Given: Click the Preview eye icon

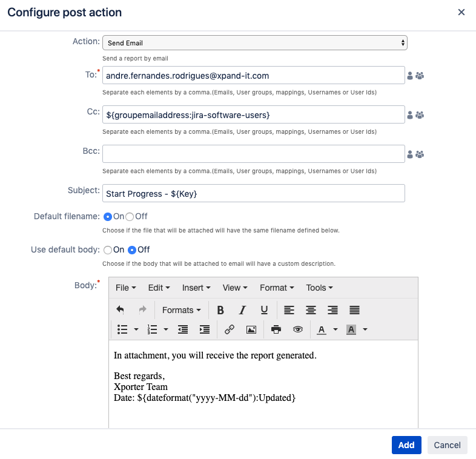Looking at the screenshot, I should (x=297, y=329).
